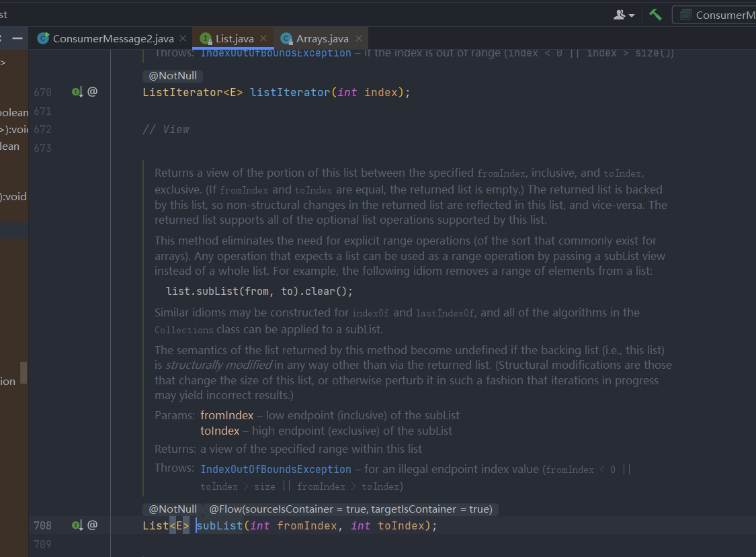Open the user account dropdown icon
756x557 pixels.
[x=624, y=15]
